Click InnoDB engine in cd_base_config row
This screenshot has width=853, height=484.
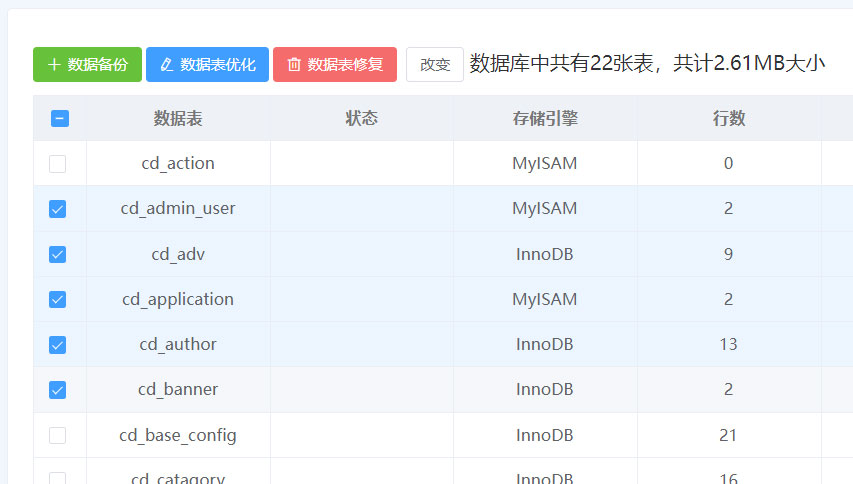[x=545, y=436]
